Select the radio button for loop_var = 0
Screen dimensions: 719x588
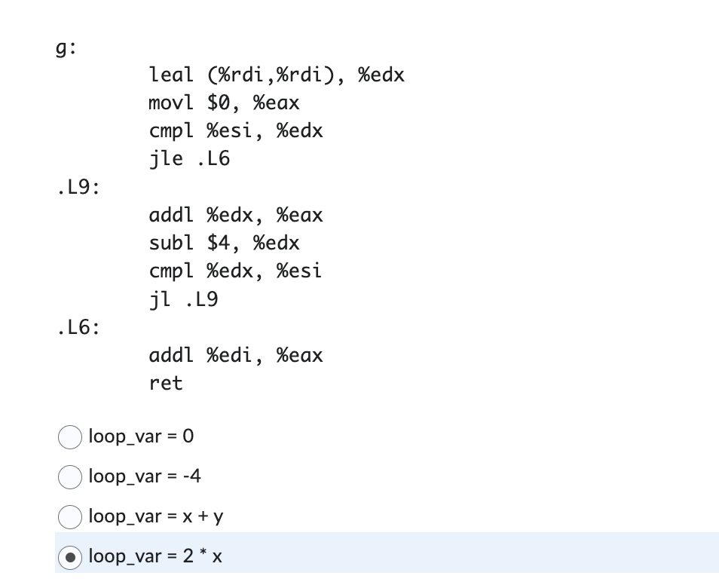tap(69, 437)
